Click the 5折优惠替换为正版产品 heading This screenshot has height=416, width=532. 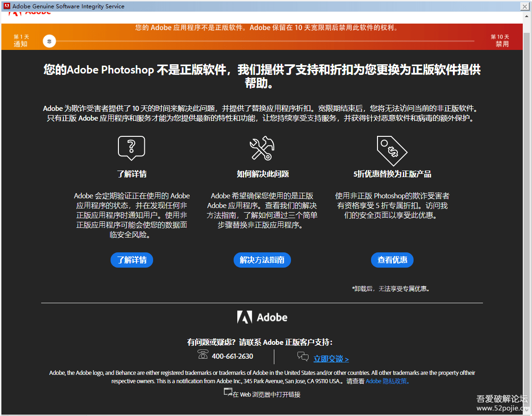click(x=392, y=174)
